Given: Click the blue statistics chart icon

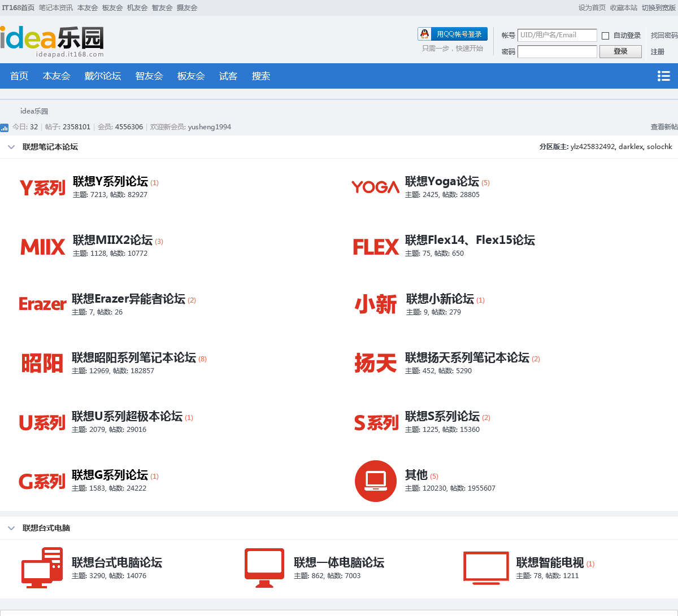Looking at the screenshot, I should [4, 128].
